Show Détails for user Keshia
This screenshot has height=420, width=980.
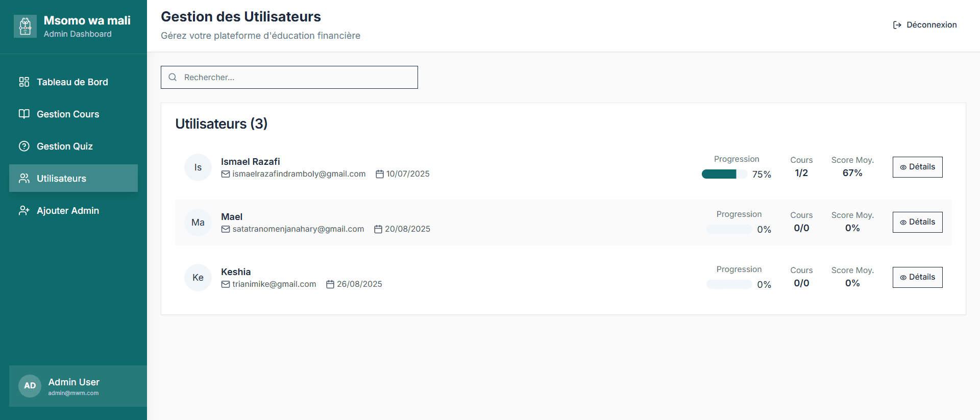[x=917, y=277]
